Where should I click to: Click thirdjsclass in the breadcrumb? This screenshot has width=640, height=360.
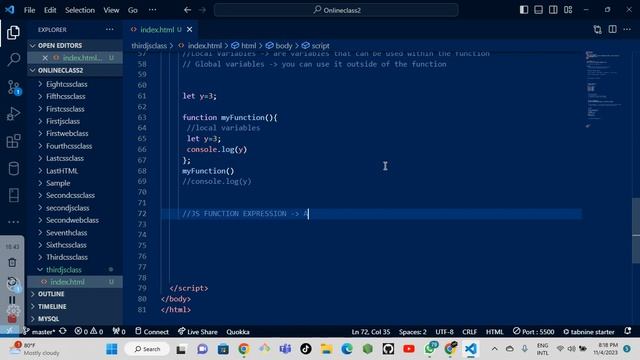pos(149,46)
